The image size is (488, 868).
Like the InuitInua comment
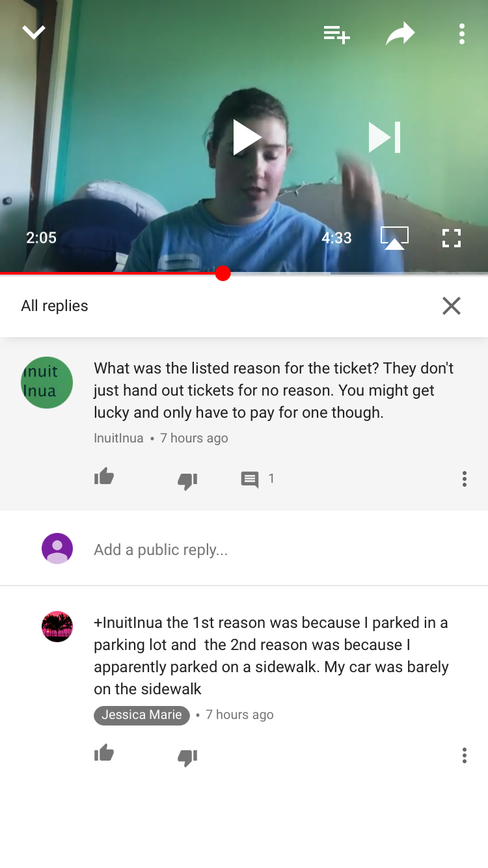tap(104, 478)
